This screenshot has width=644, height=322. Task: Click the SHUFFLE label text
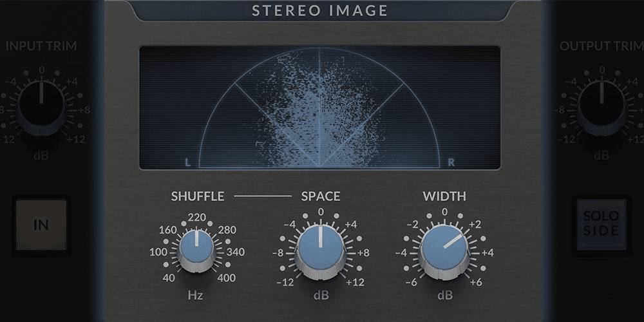tap(197, 196)
